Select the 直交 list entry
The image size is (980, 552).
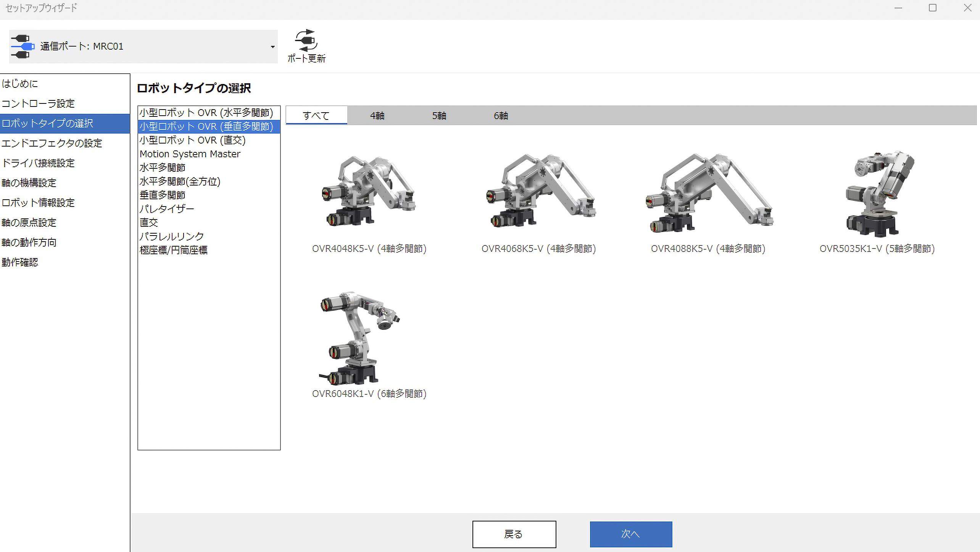click(x=209, y=223)
